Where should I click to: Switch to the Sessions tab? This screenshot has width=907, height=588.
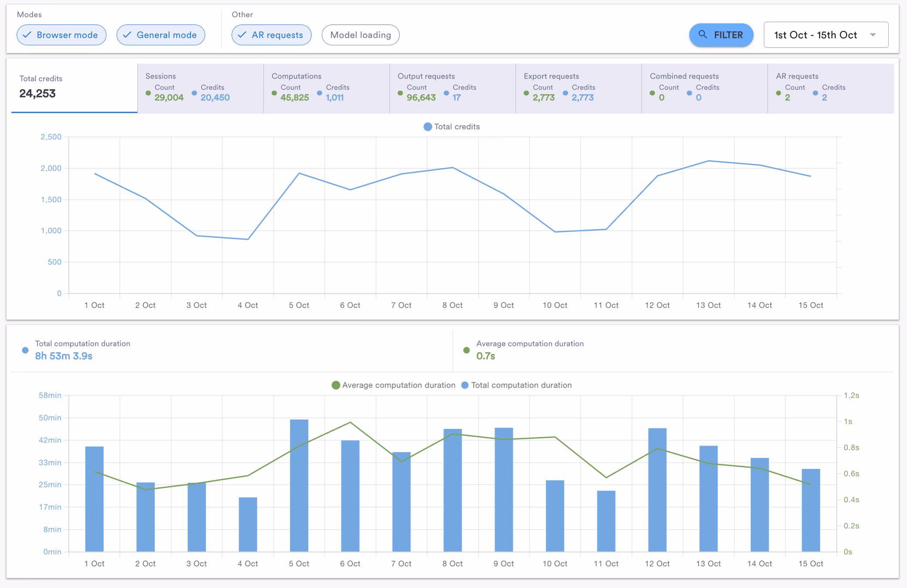coord(201,88)
